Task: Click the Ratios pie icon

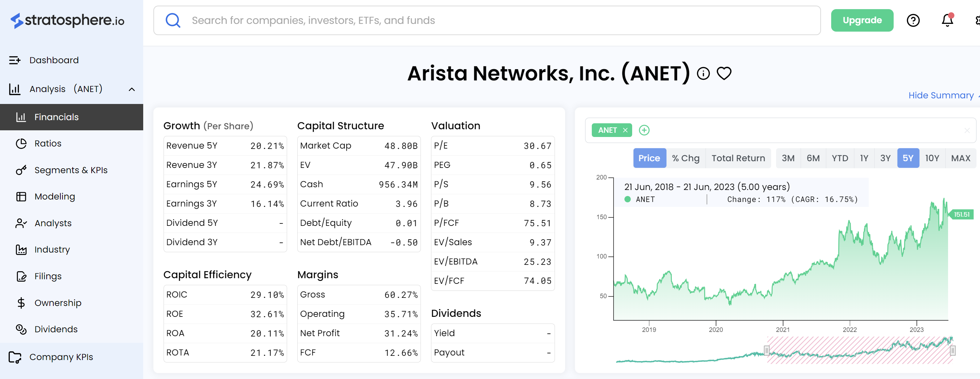Action: (21, 143)
